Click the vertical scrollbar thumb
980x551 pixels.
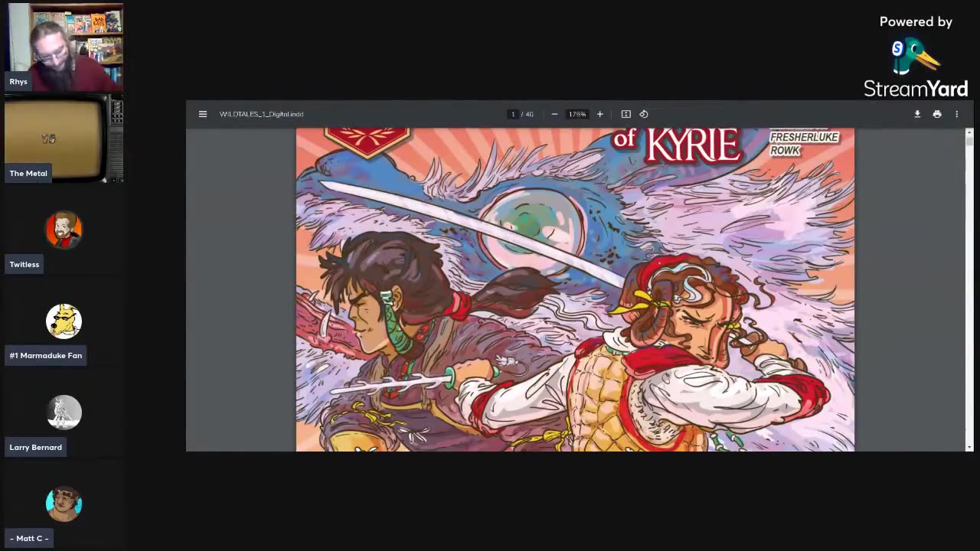(969, 141)
